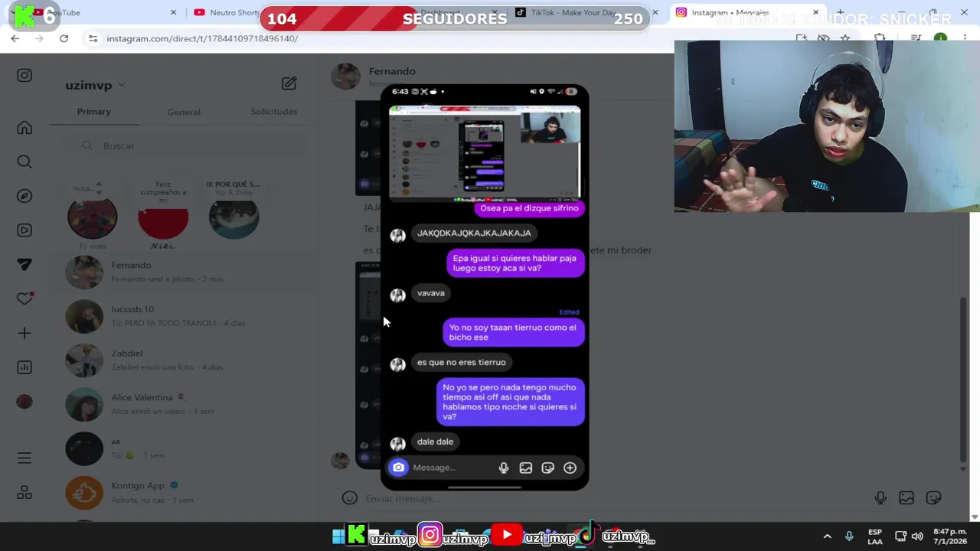The width and height of the screenshot is (980, 551).
Task: Open the dashboard chart icon in sidebar
Action: (x=24, y=367)
